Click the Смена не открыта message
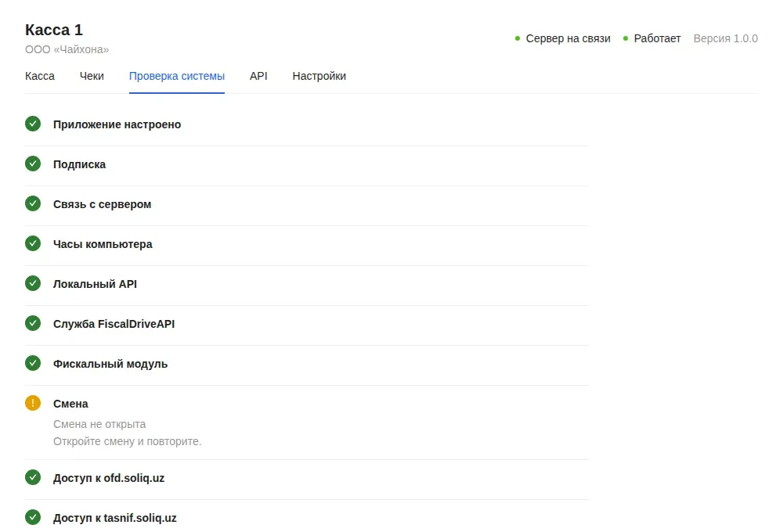This screenshot has height=532, width=783. (x=99, y=424)
